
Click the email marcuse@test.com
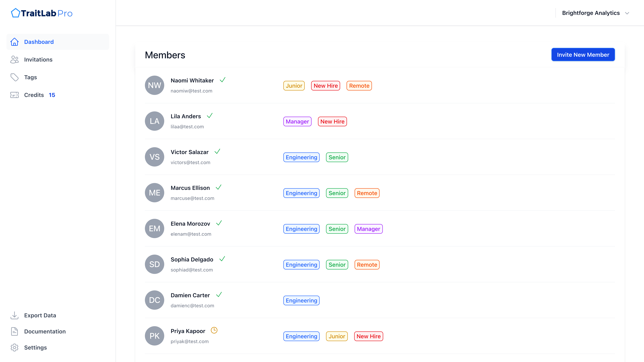pyautogui.click(x=193, y=198)
